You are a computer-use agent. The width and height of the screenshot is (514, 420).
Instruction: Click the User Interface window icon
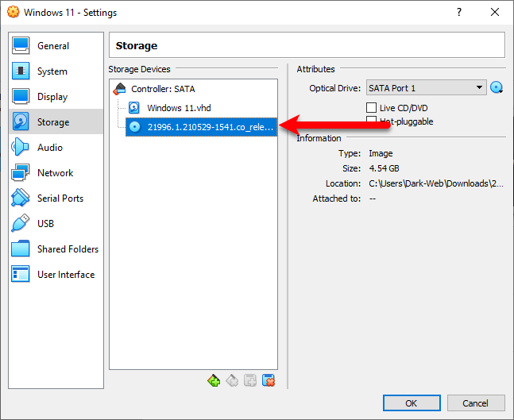click(x=21, y=274)
